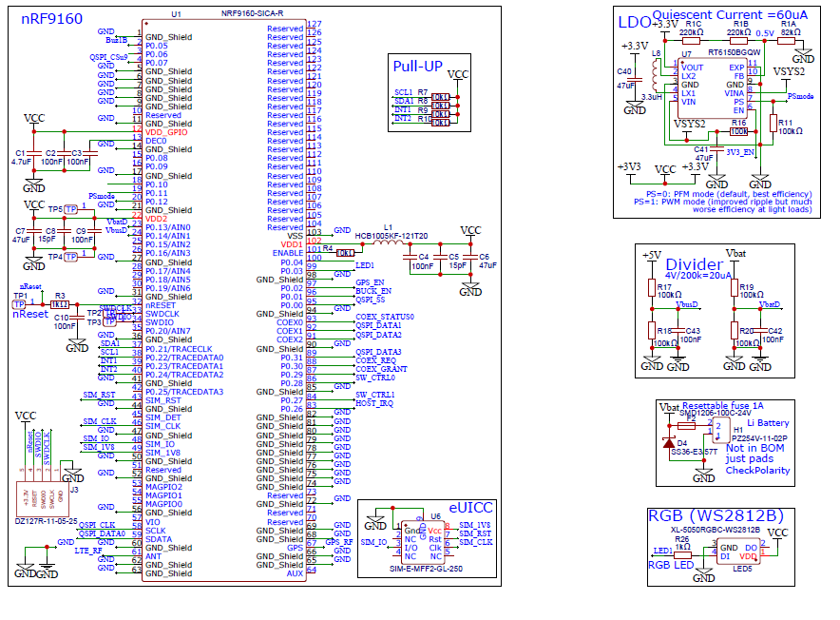
Task: Select the NRF9160-SICA-R part number label
Action: pyautogui.click(x=253, y=13)
